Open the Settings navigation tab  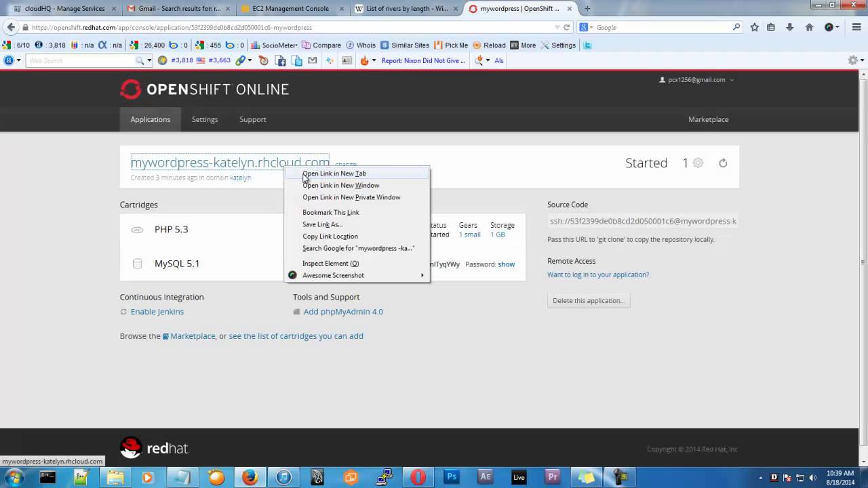click(x=205, y=119)
